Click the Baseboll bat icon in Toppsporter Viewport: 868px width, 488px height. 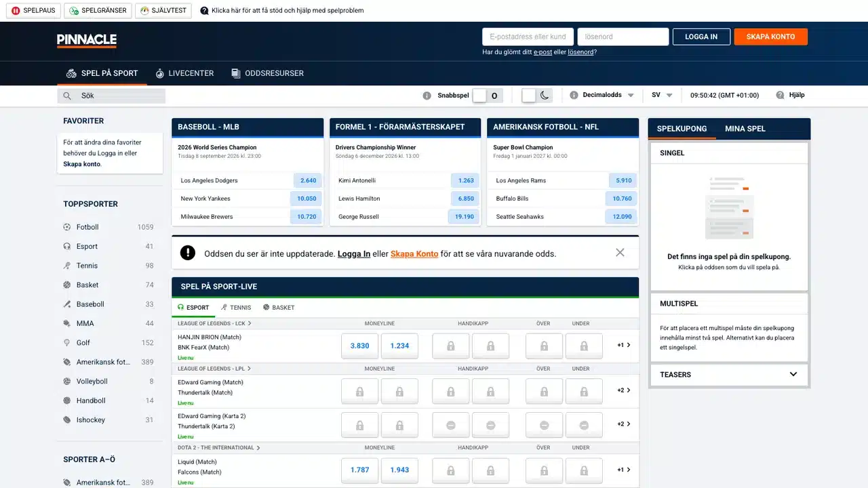[x=67, y=304]
